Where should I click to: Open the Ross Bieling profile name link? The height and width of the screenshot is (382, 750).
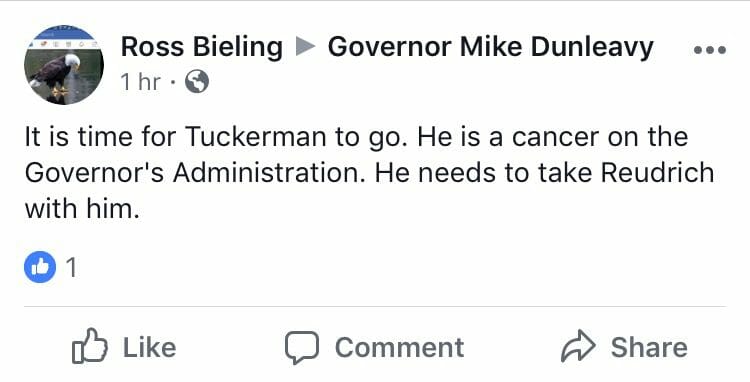click(x=202, y=47)
